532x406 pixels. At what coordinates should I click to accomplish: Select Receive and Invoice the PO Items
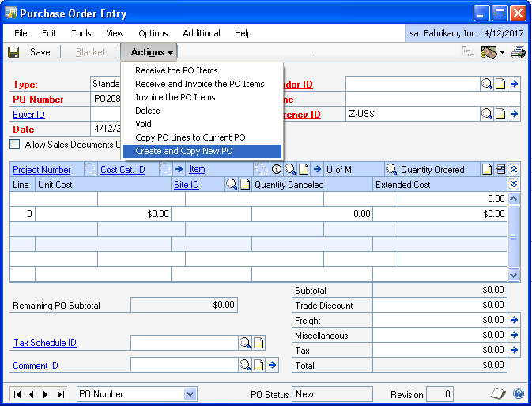point(200,84)
